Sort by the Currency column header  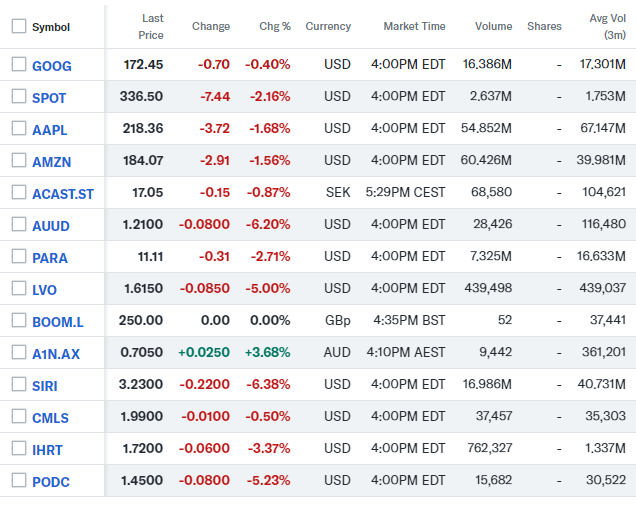click(x=328, y=26)
